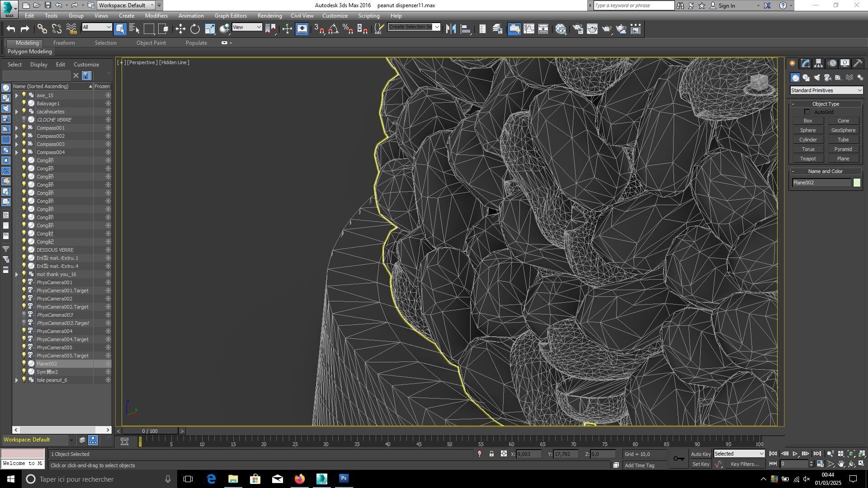Select the Move tool

pos(180,29)
